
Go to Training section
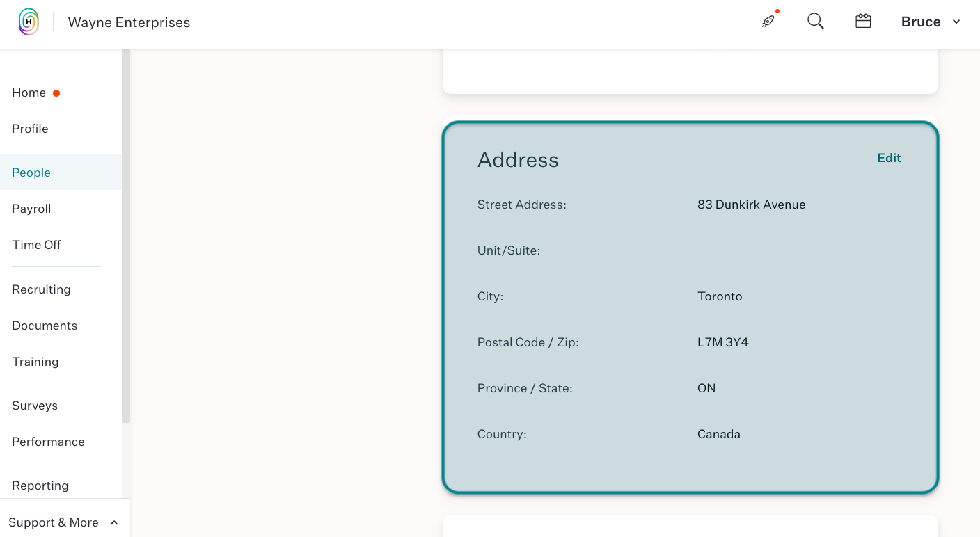[35, 362]
